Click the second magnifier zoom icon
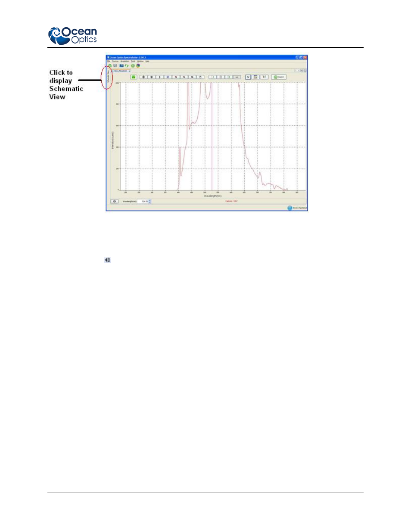This screenshot has height=532, width=411. click(184, 77)
